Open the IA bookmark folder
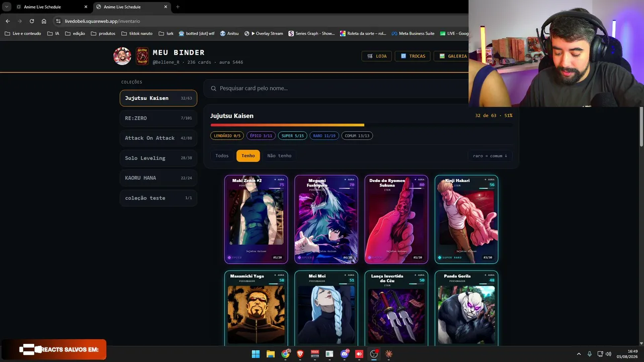644x362 pixels. [53, 34]
